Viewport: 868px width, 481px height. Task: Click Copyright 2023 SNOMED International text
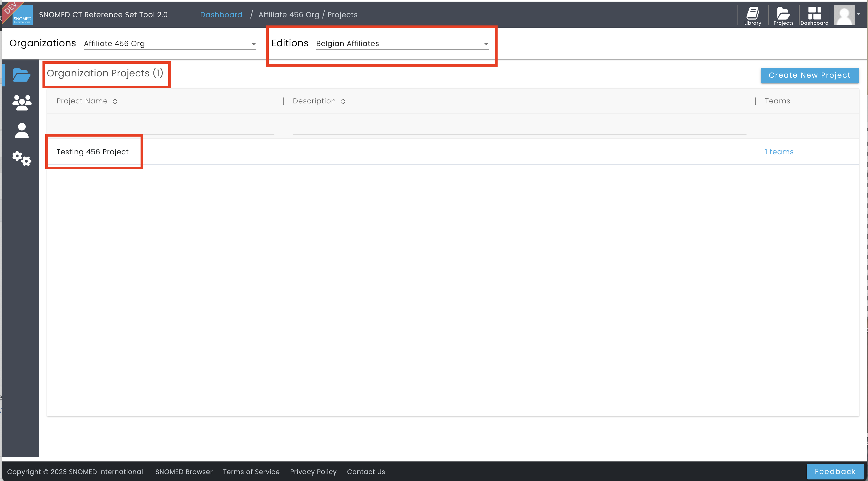(x=75, y=471)
